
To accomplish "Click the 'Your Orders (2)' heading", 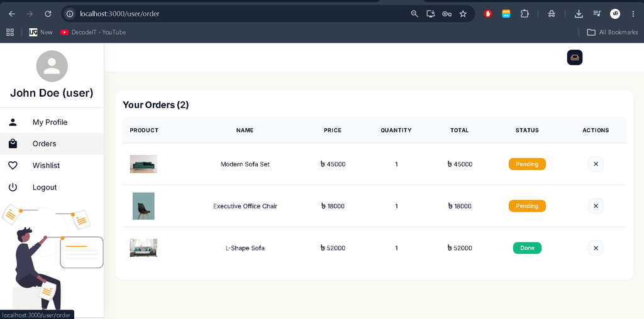I will coord(156,105).
